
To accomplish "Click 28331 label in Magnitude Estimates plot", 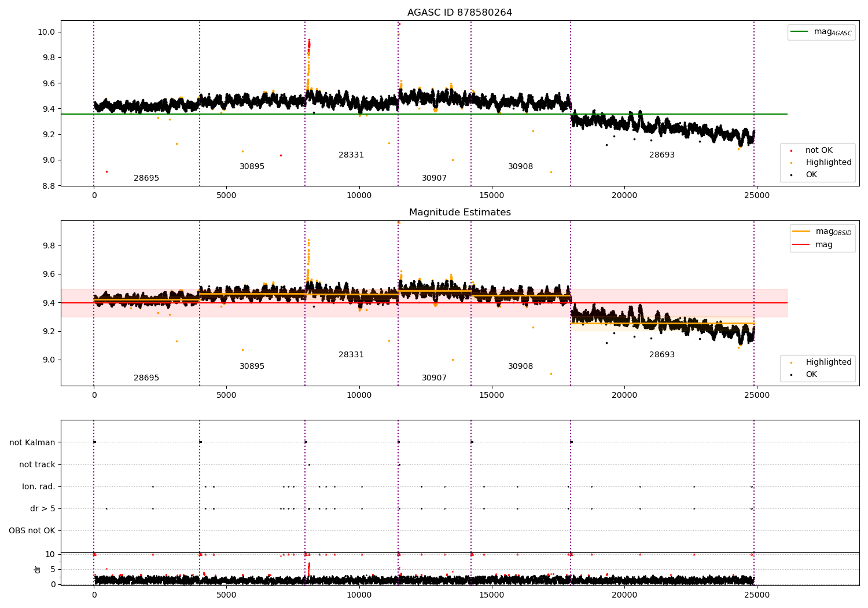I will [351, 355].
